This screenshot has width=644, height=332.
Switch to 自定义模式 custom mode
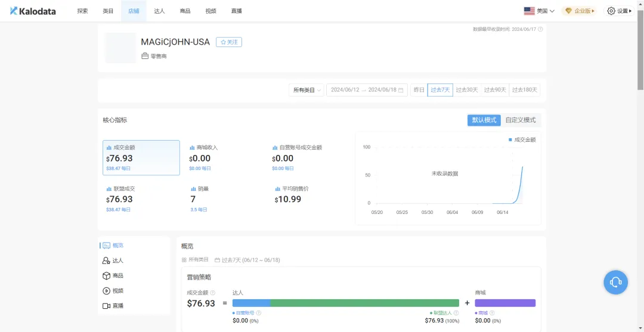click(520, 120)
